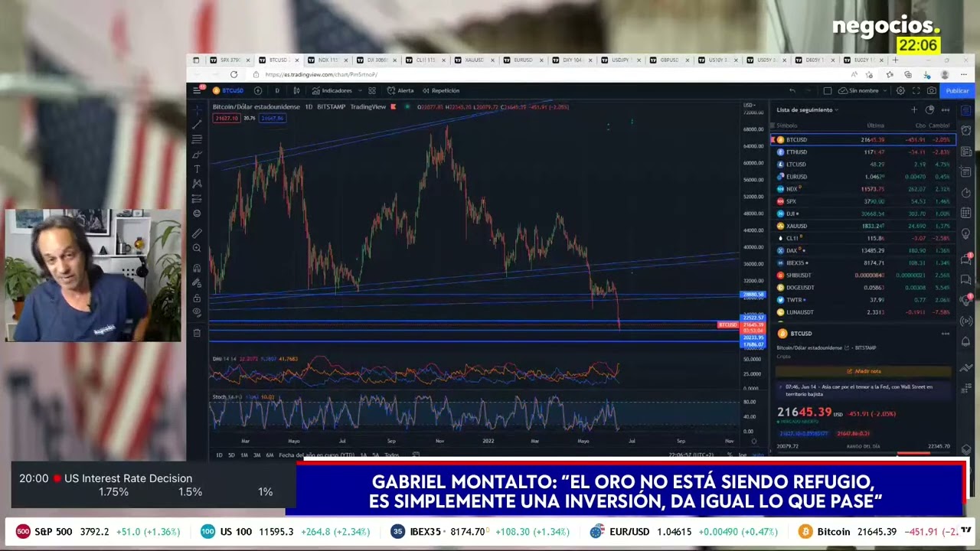Open the layout selection square icon
The width and height of the screenshot is (980, 551).
(827, 90)
